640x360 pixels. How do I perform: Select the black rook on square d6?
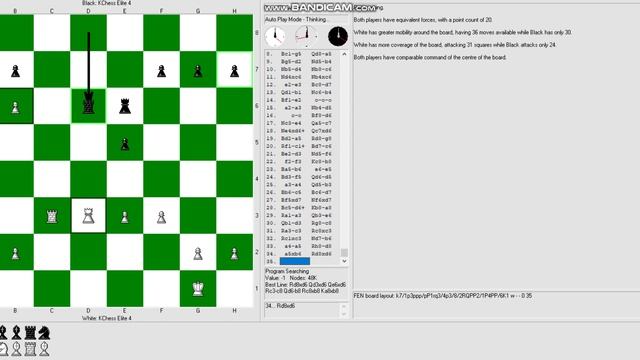click(x=88, y=107)
